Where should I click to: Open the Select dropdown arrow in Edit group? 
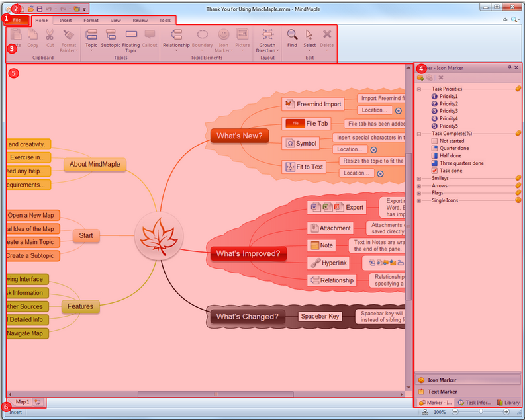click(x=309, y=50)
